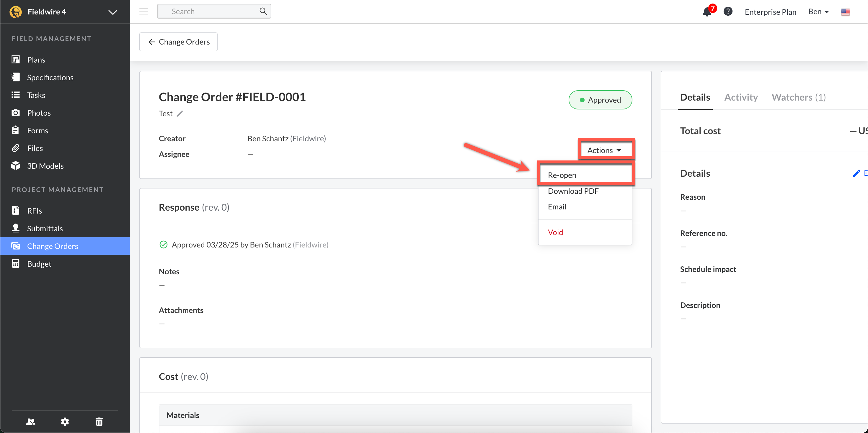Open the Ben user menu dropdown
The height and width of the screenshot is (433, 868).
tap(818, 12)
